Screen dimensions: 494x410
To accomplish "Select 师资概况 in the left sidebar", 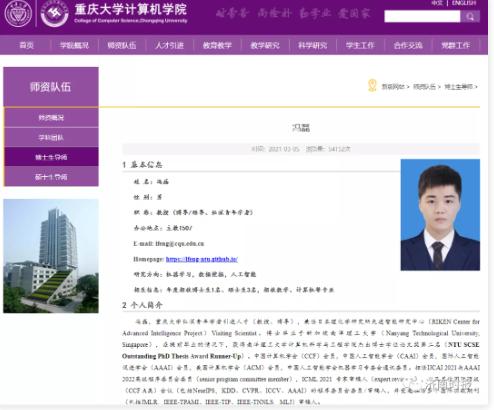I will click(51, 118).
